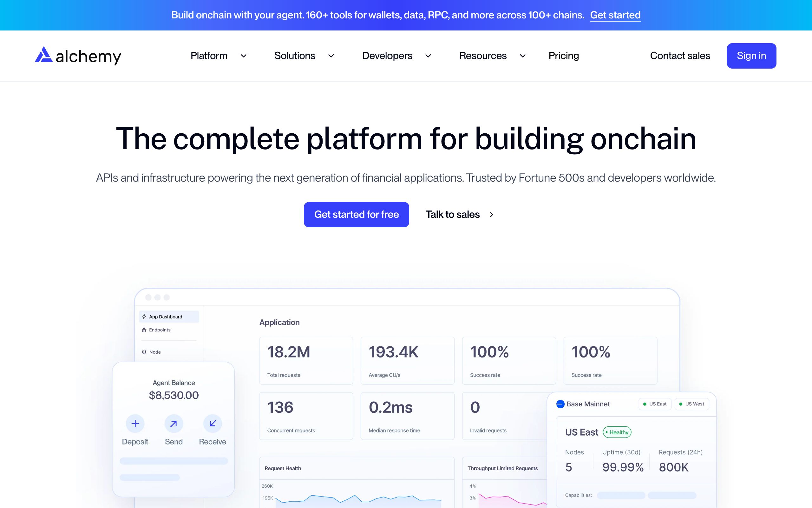Open the Solutions nav item
812x508 pixels.
point(295,56)
